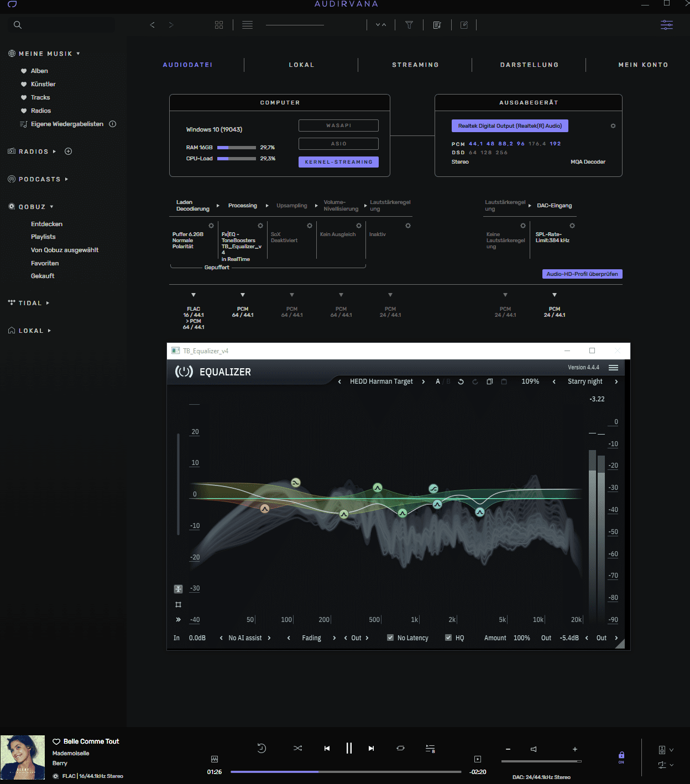Open Processing plugin settings gear

(x=260, y=226)
